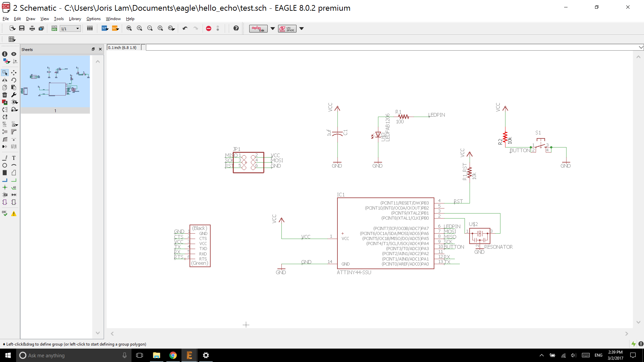Toggle the Show eye tool
This screenshot has width=644, height=362.
coord(14,54)
